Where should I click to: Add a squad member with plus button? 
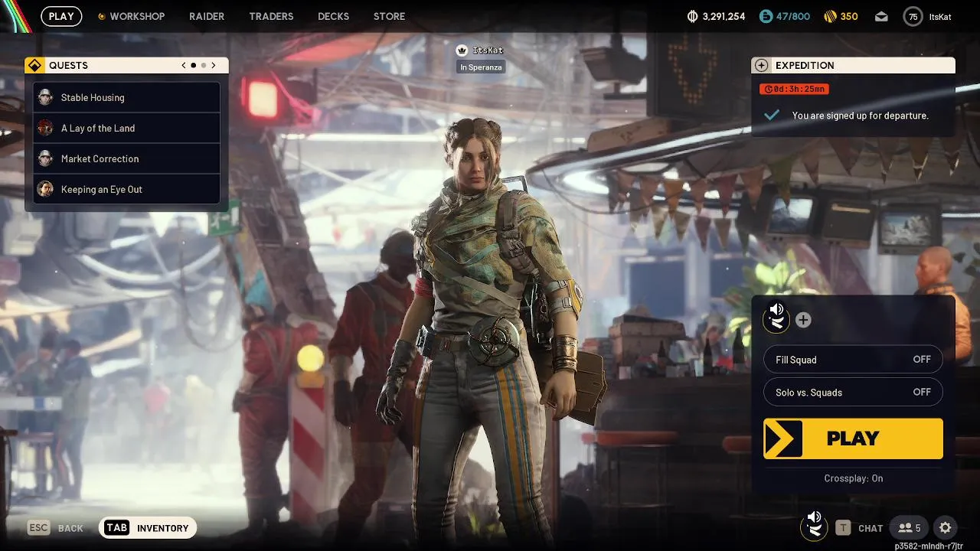tap(802, 320)
